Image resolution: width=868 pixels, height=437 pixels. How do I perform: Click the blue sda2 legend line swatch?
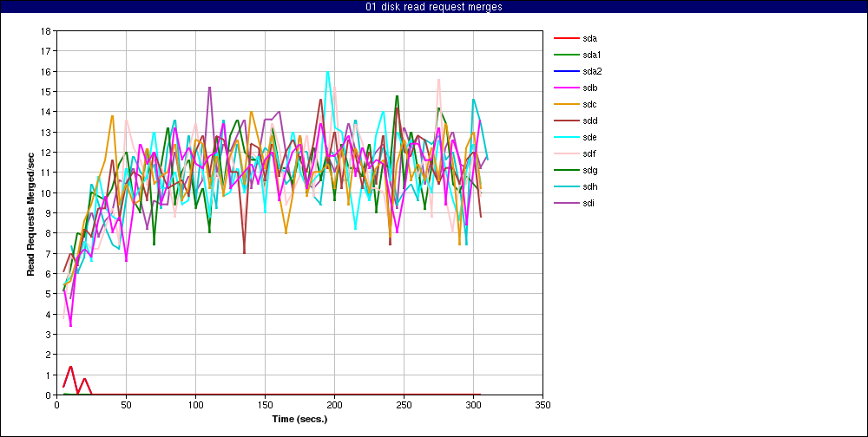tap(566, 71)
